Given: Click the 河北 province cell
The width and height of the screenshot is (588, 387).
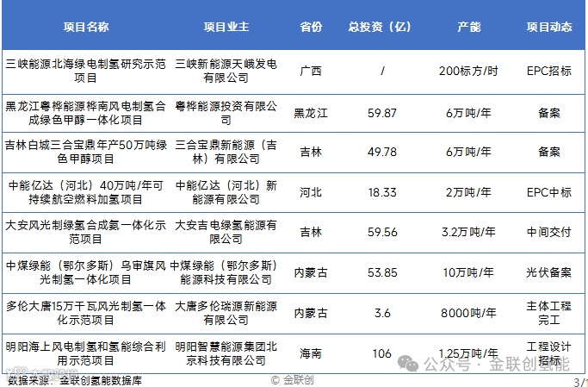Looking at the screenshot, I should [x=311, y=192].
